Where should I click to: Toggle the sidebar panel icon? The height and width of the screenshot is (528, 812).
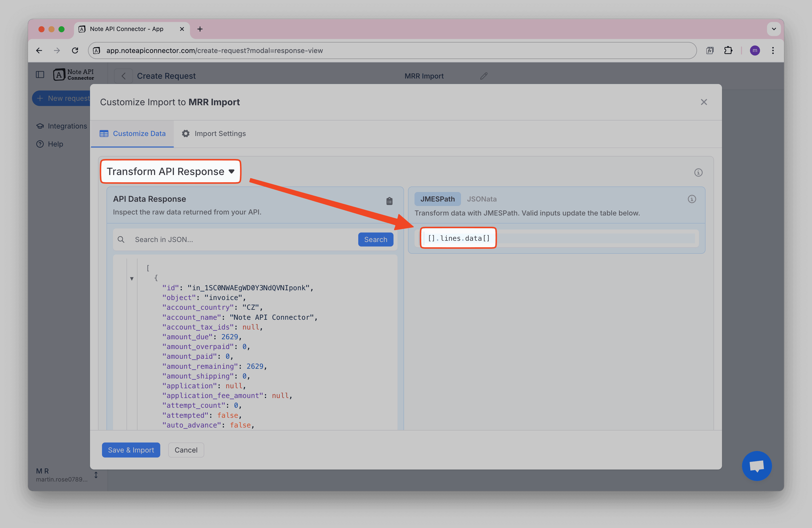40,74
